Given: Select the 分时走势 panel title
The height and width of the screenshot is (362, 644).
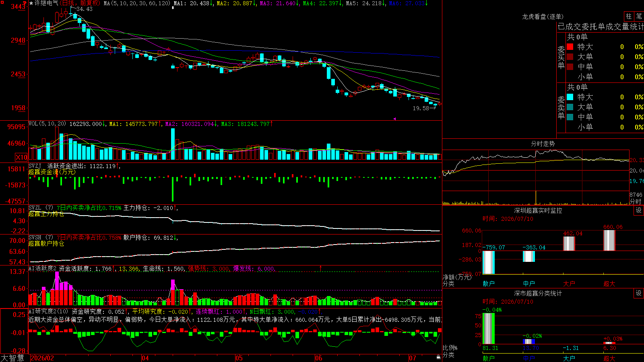Looking at the screenshot, I should pos(543,144).
